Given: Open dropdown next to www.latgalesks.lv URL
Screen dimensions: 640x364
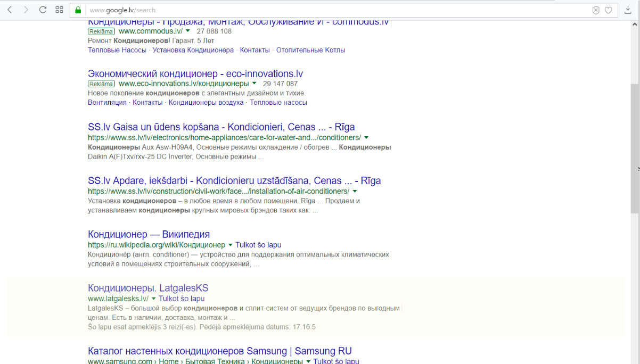Looking at the screenshot, I should coord(154,299).
